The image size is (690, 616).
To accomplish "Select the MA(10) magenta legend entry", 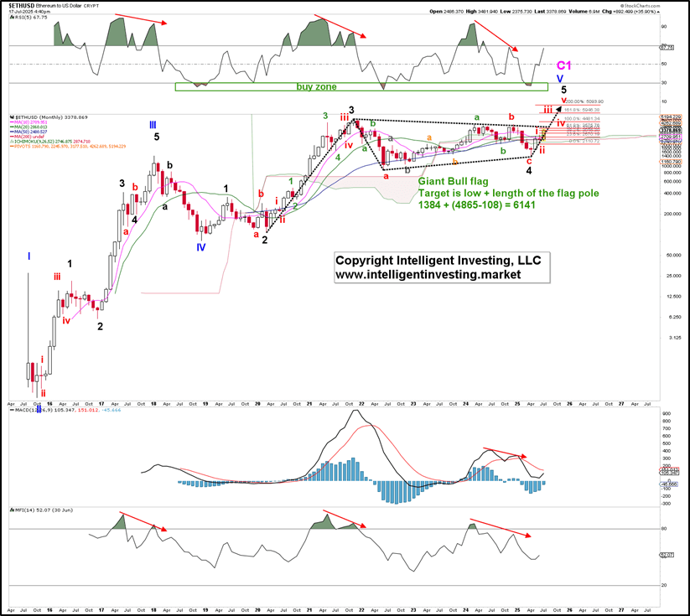I will [28, 122].
